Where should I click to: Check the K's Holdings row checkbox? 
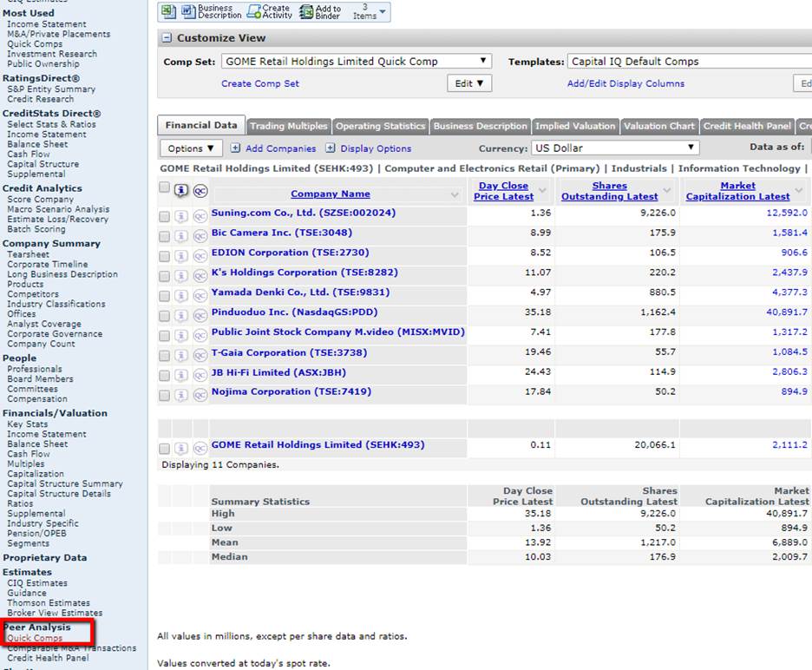164,276
